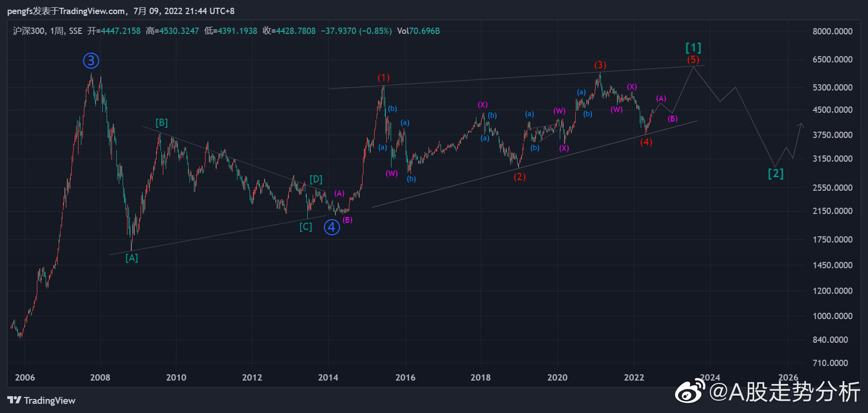Click the 2550.0000 price axis label

coord(833,188)
